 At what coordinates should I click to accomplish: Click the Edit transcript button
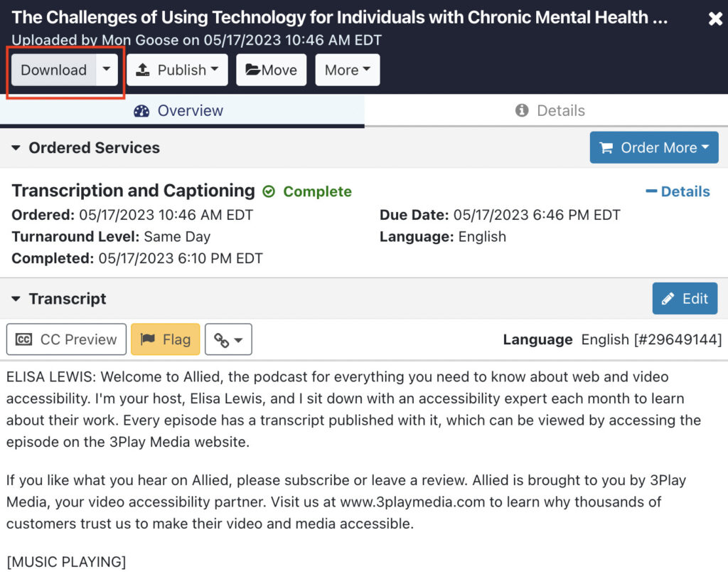(685, 298)
